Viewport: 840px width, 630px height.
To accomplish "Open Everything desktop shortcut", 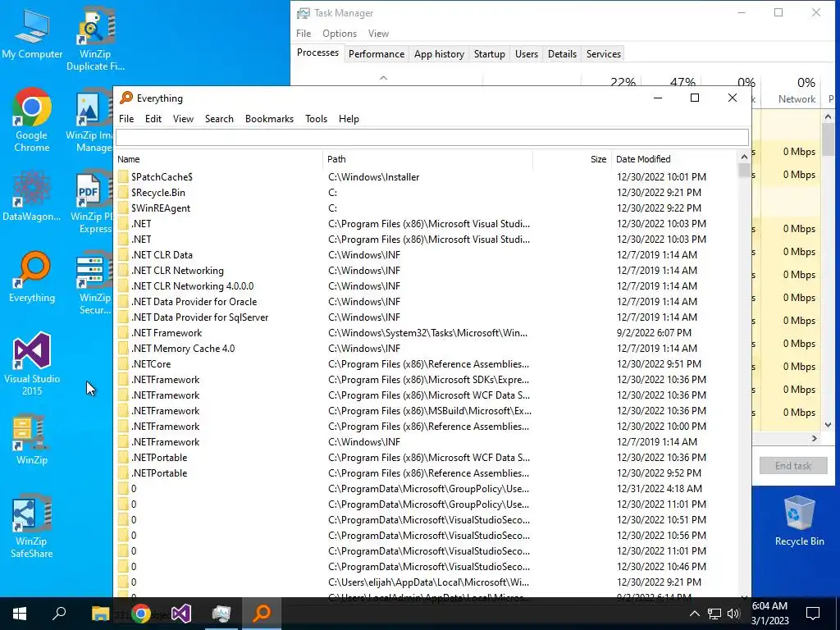I will click(x=32, y=277).
